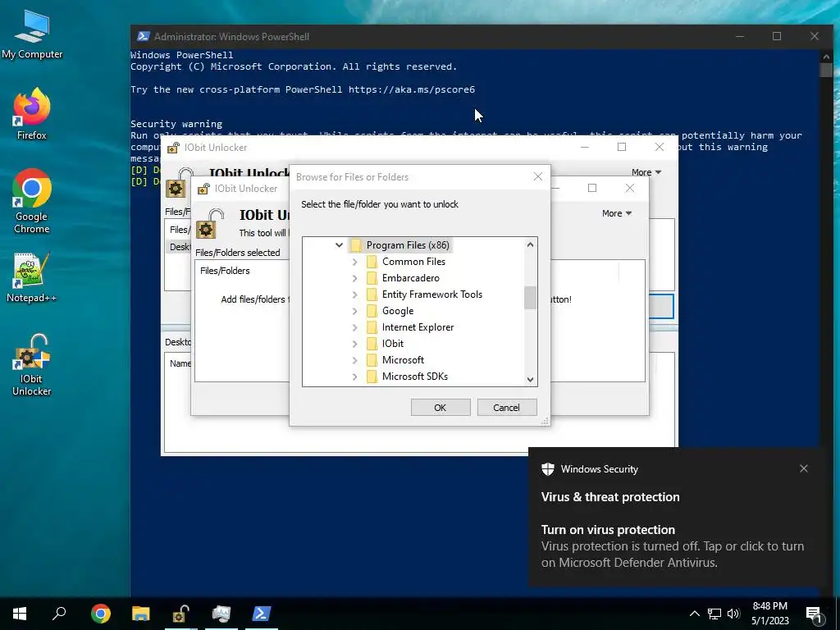840x630 pixels.
Task: Expand the Internet Explorer folder node
Action: click(354, 327)
